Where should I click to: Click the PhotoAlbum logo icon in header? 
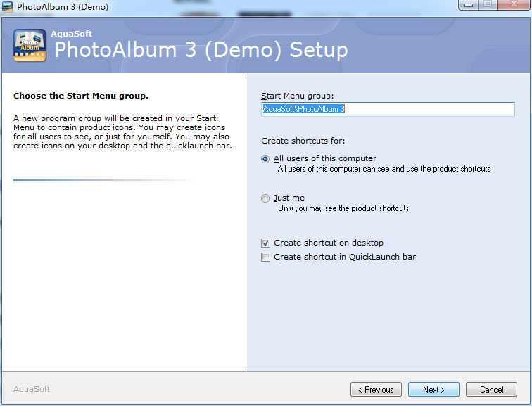pos(30,46)
